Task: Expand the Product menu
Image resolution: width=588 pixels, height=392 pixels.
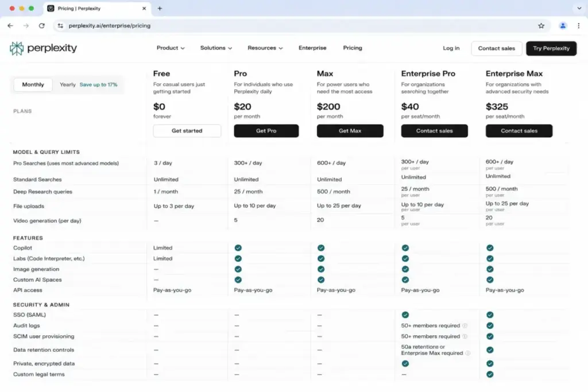Action: 171,48
